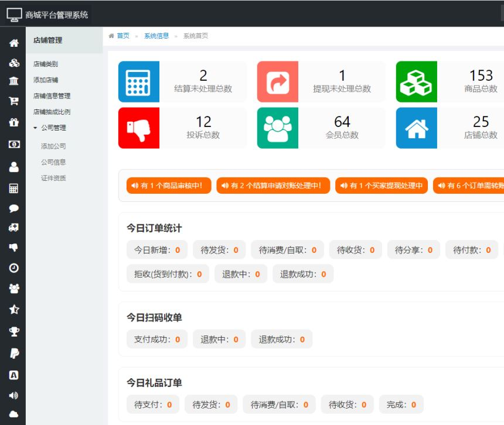This screenshot has width=504, height=425.
Task: Collapse the 公司管理 submenu
Action: tap(50, 128)
